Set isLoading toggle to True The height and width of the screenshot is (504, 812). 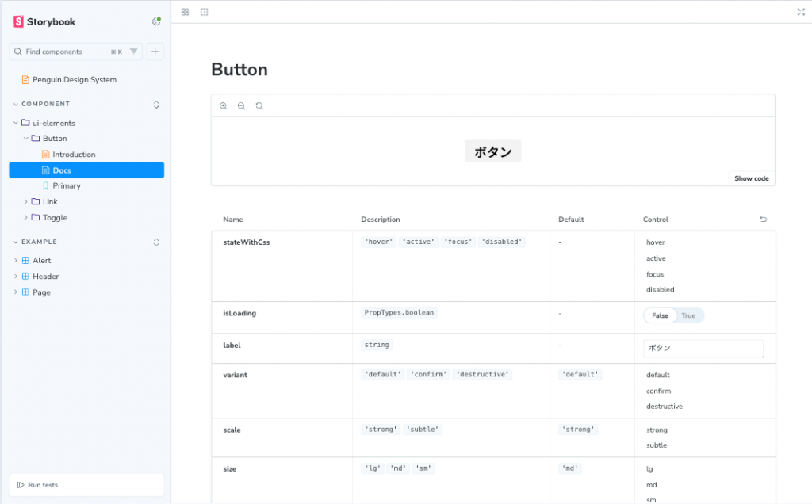coord(688,315)
